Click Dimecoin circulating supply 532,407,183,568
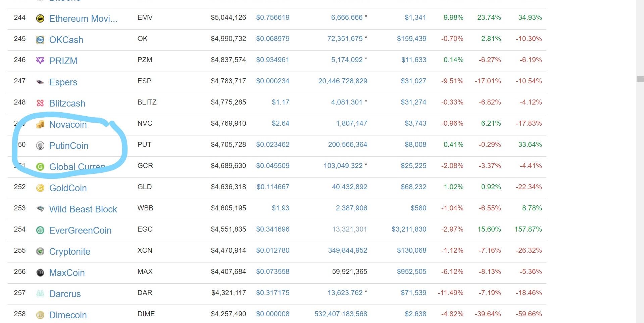This screenshot has width=644, height=323. pos(341,314)
